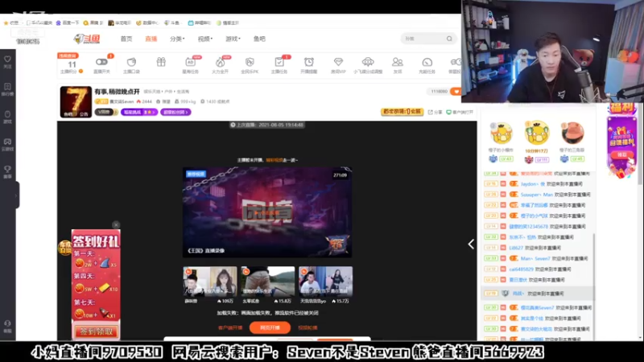Image resolution: width=644 pixels, height=362 pixels.
Task: Open the streamer pocket wallet icon
Action: tap(131, 62)
